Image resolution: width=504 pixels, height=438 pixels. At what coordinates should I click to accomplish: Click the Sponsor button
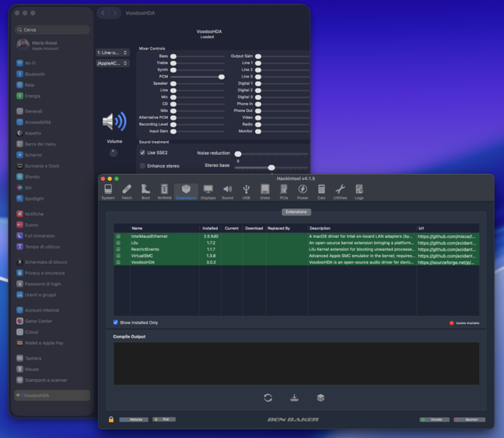[469, 420]
